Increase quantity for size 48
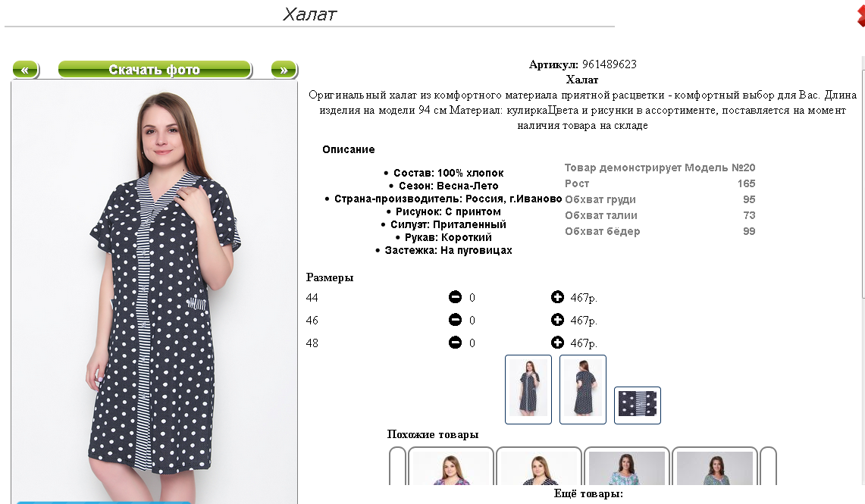This screenshot has height=504, width=865. (557, 343)
